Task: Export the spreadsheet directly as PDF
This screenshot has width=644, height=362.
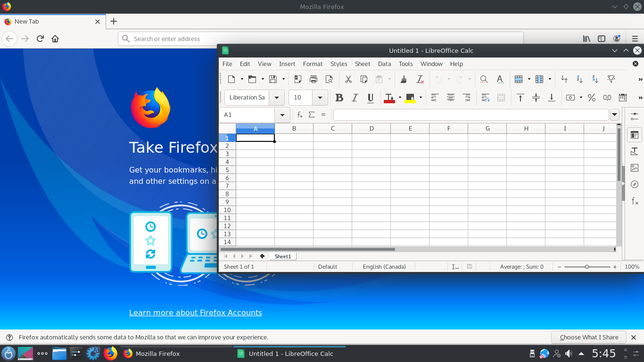Action: click(298, 79)
